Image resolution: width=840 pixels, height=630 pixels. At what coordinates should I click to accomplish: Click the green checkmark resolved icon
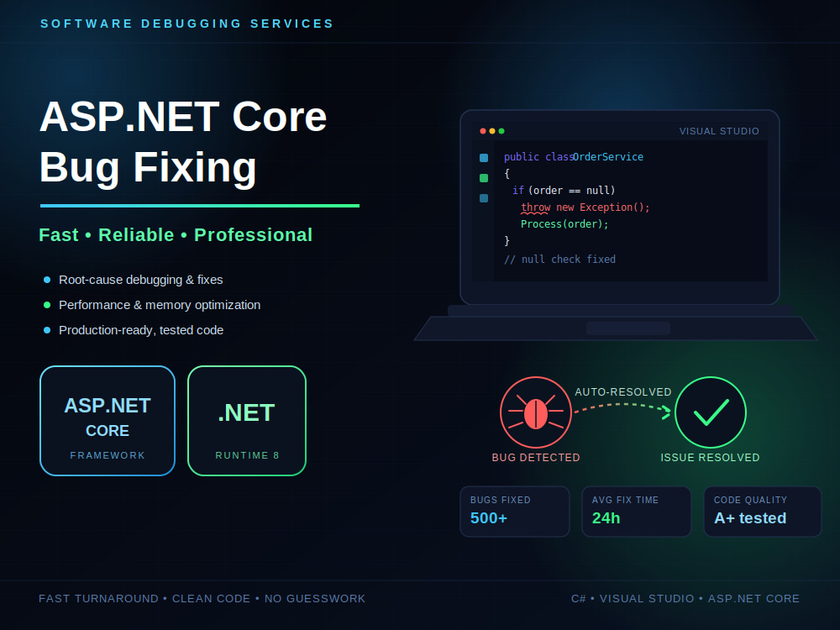pyautogui.click(x=711, y=412)
